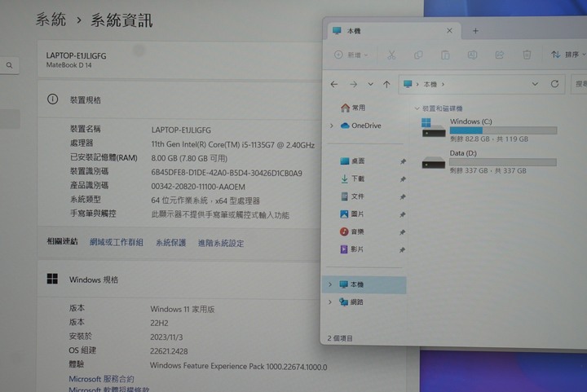Add a new tab with the plus button
Viewport: 587px width, 392px height.
[x=475, y=31]
